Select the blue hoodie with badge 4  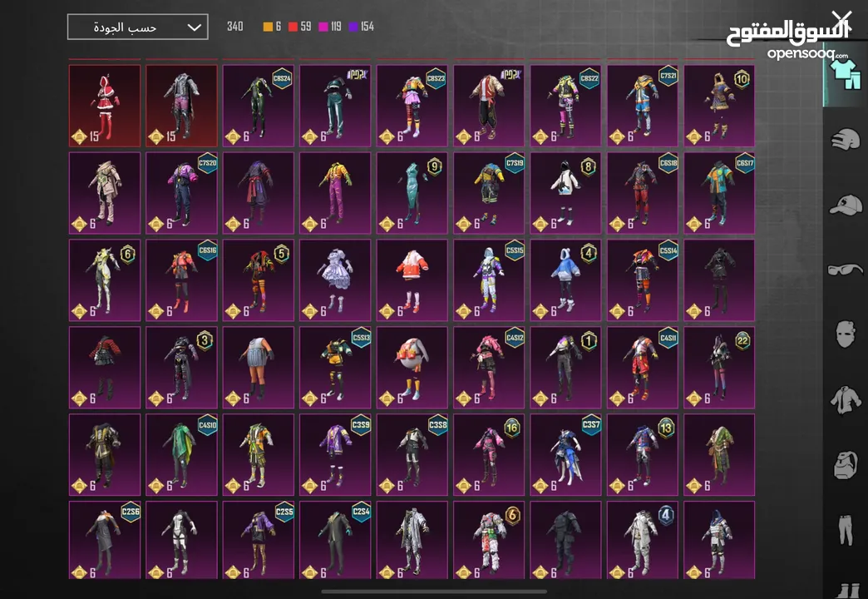pyautogui.click(x=565, y=280)
